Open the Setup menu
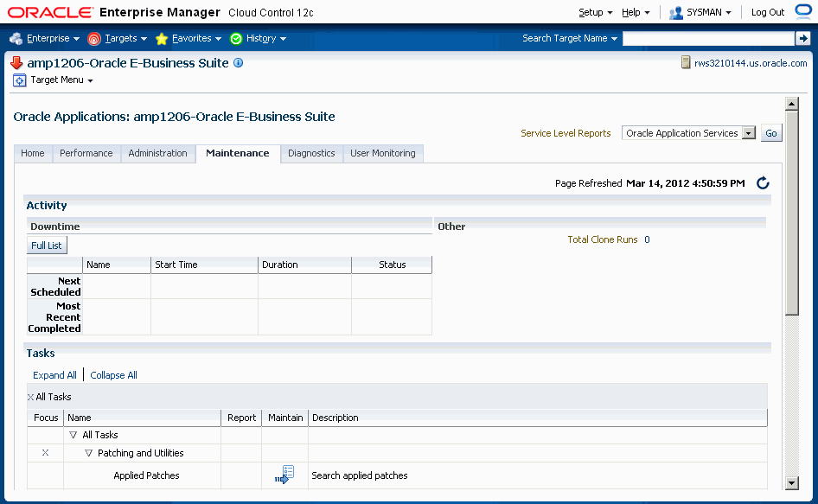 coord(595,12)
